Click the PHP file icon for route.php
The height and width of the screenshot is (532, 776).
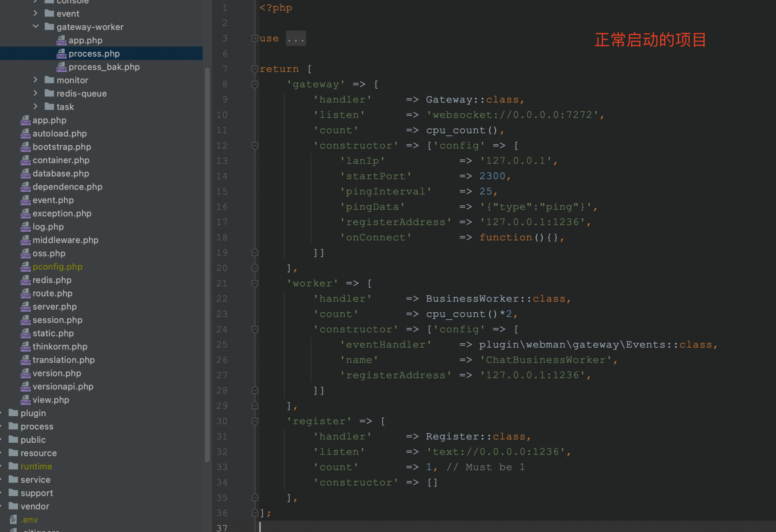[25, 293]
